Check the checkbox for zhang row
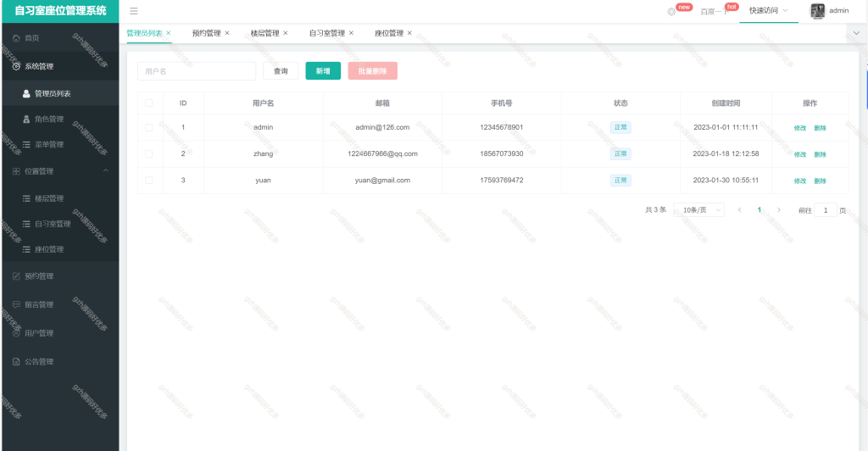 pyautogui.click(x=149, y=153)
